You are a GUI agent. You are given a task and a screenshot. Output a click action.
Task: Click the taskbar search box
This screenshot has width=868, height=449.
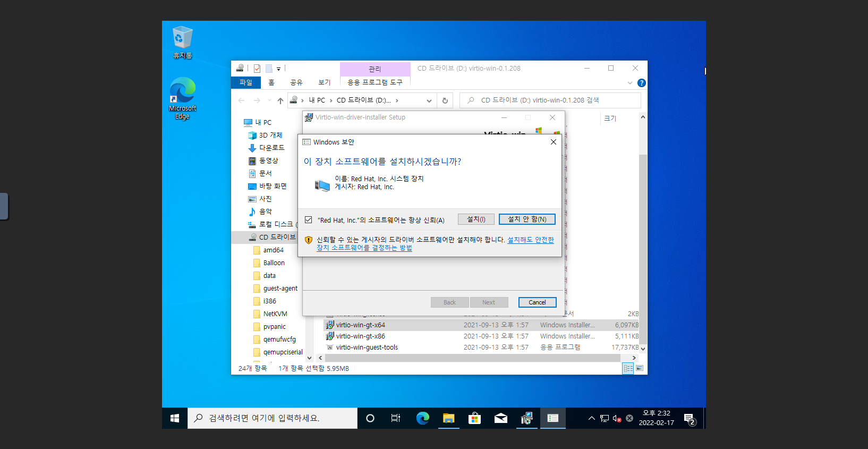pyautogui.click(x=273, y=418)
